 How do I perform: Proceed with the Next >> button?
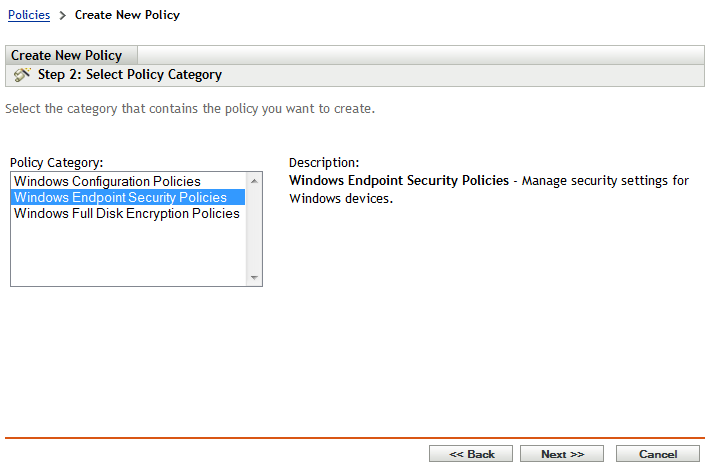coord(562,454)
